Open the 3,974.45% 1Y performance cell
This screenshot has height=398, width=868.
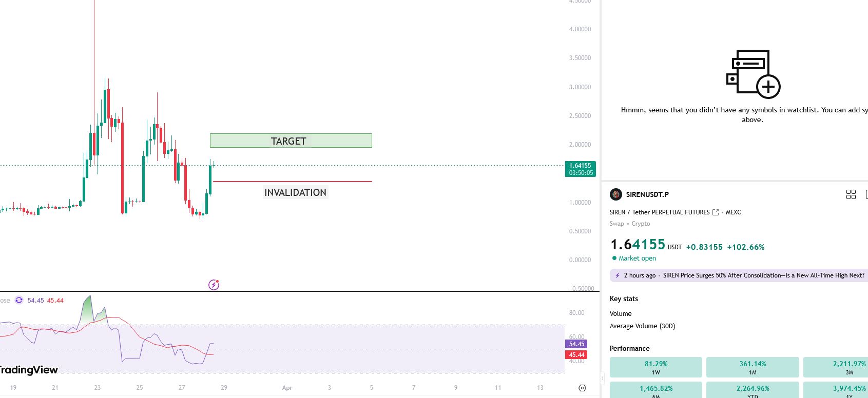coord(836,390)
